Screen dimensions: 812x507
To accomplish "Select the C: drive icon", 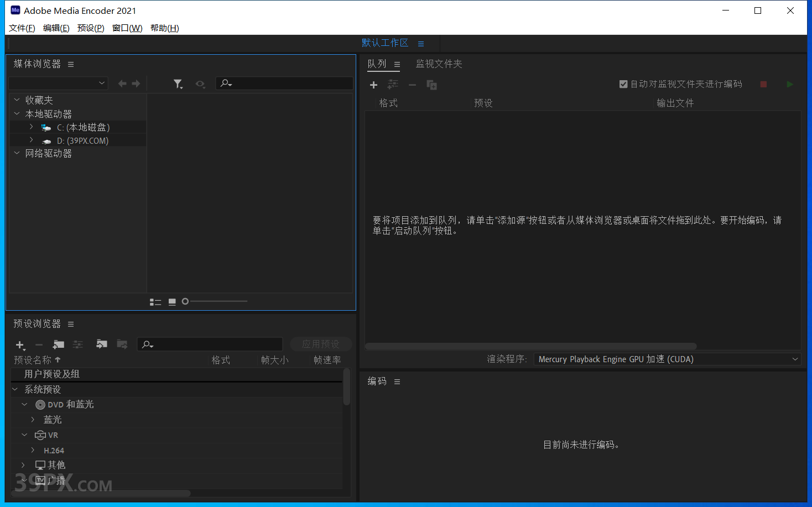I will [46, 128].
